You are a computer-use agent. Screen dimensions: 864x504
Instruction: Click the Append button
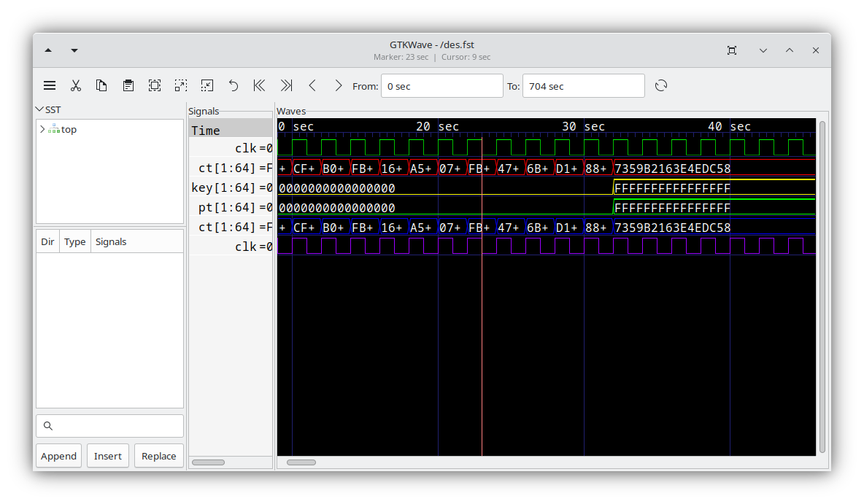pyautogui.click(x=58, y=455)
